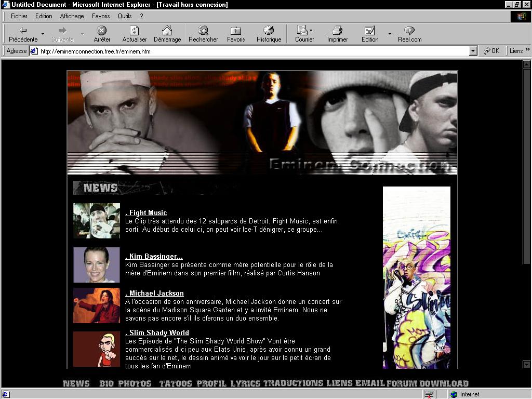
Task: Open the Affichage menu
Action: [x=72, y=16]
